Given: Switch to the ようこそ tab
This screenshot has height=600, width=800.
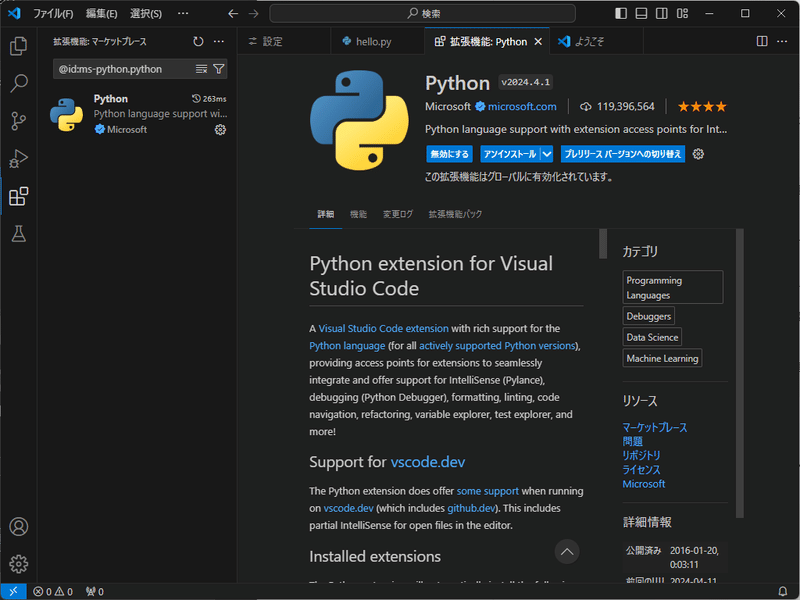Looking at the screenshot, I should point(596,41).
